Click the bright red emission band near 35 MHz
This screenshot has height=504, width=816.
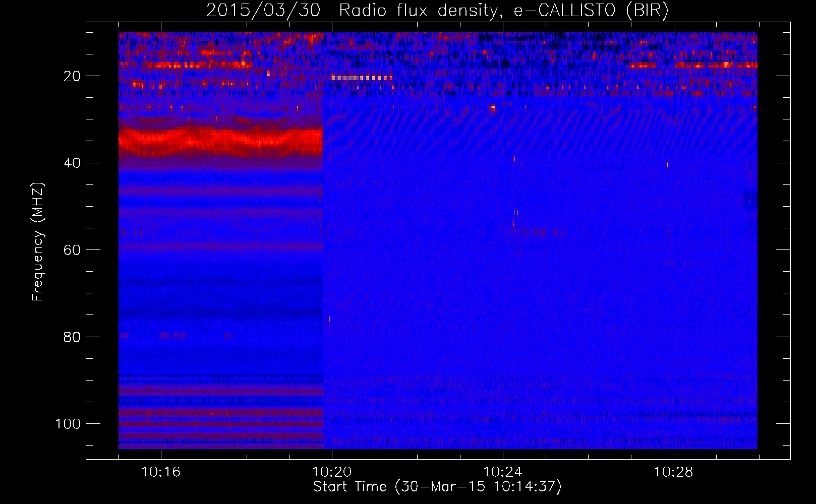click(x=220, y=141)
